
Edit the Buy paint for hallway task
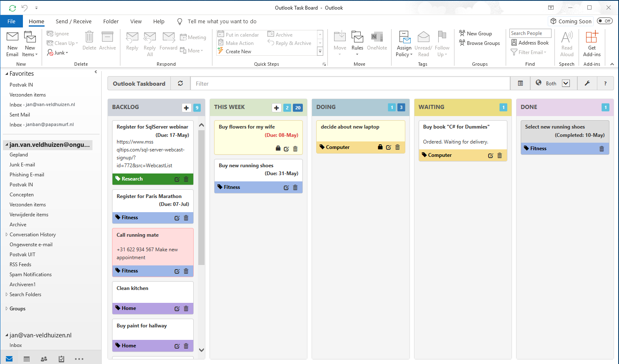pos(177,346)
